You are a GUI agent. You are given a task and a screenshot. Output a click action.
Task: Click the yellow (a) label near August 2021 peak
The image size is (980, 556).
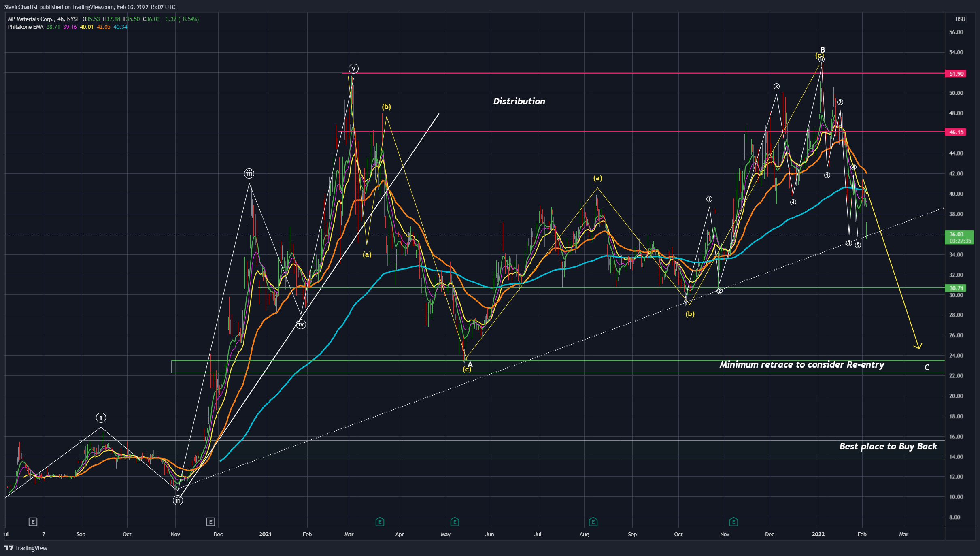click(x=597, y=178)
